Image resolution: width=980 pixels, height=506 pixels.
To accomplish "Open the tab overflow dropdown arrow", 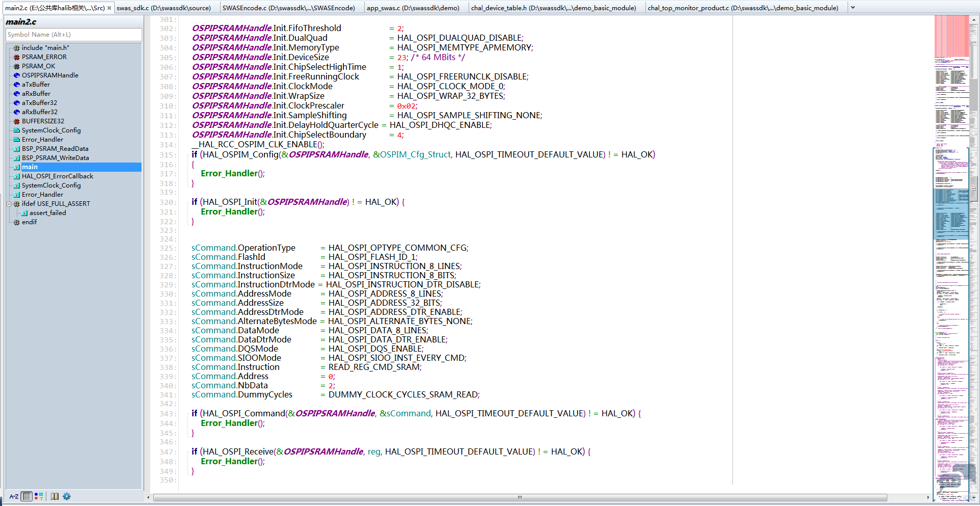I will tap(853, 8).
